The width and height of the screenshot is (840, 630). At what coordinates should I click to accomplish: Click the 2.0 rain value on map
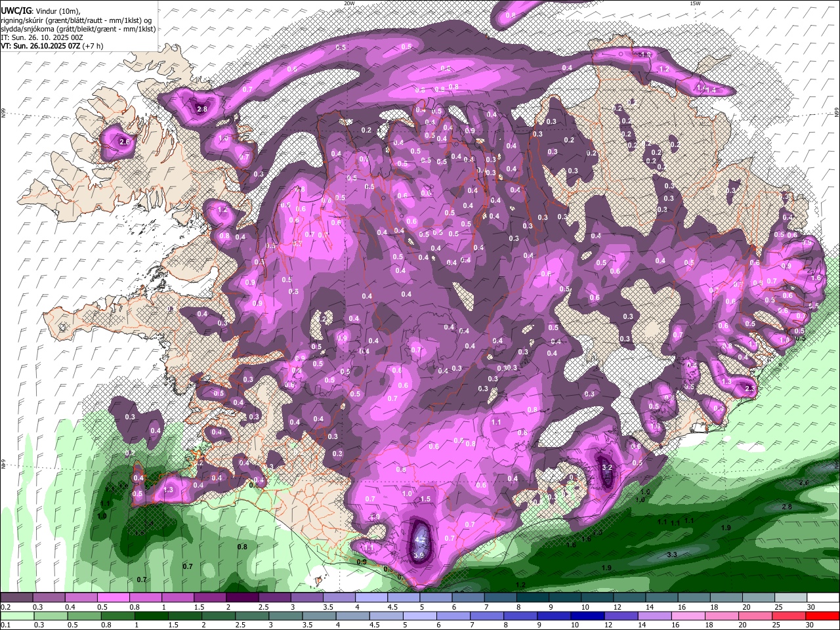point(804,482)
